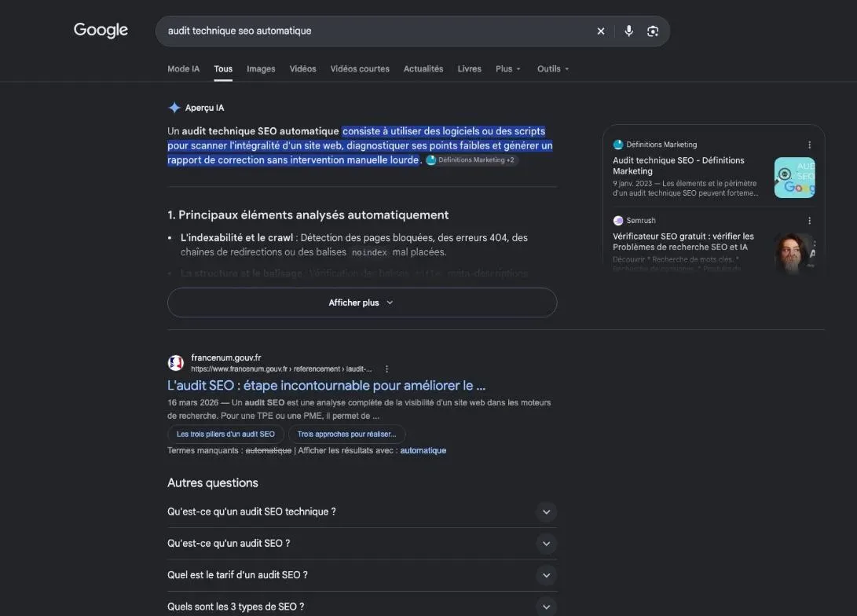The image size is (857, 616).
Task: Expand Quel est le tarif d'un audit SEO
Action: tap(362, 575)
